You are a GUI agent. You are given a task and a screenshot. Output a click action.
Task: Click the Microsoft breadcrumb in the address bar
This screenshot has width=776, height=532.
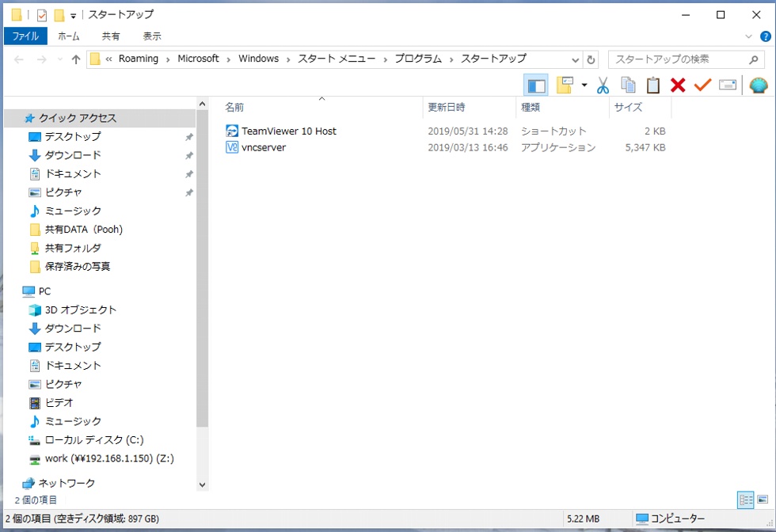click(198, 59)
